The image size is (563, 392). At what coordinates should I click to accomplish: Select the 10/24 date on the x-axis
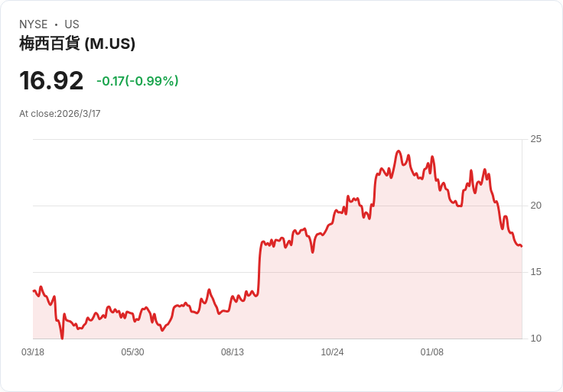click(332, 352)
